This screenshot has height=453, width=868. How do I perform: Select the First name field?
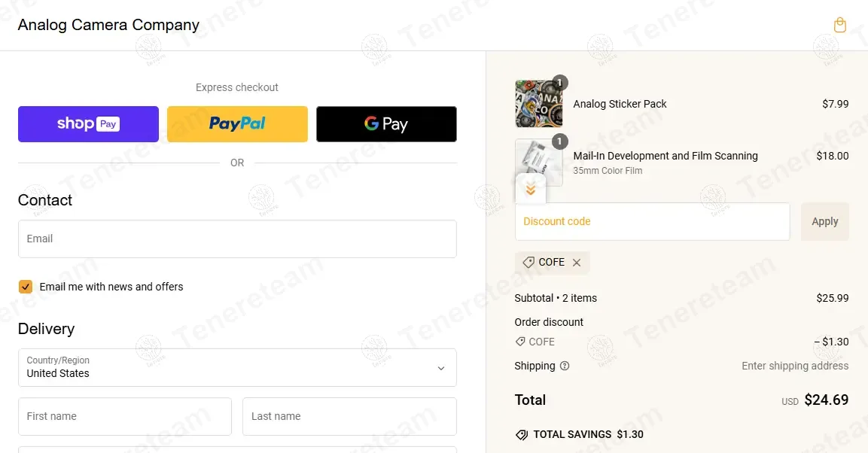124,416
